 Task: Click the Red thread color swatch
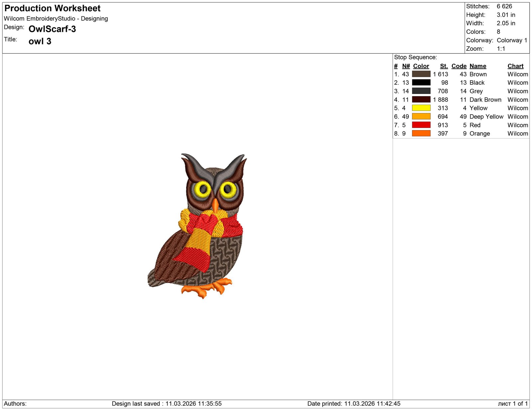pos(421,125)
